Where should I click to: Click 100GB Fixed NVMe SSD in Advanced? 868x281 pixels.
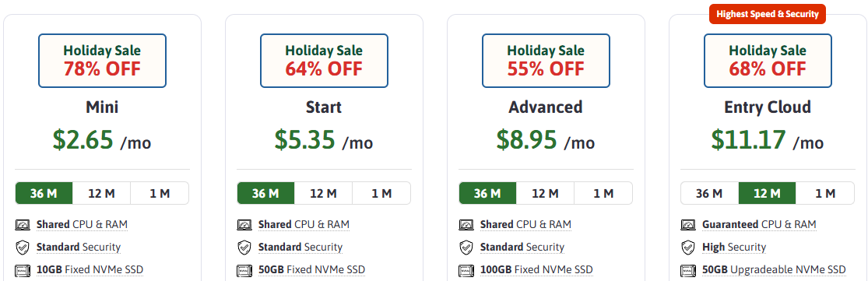pos(536,270)
